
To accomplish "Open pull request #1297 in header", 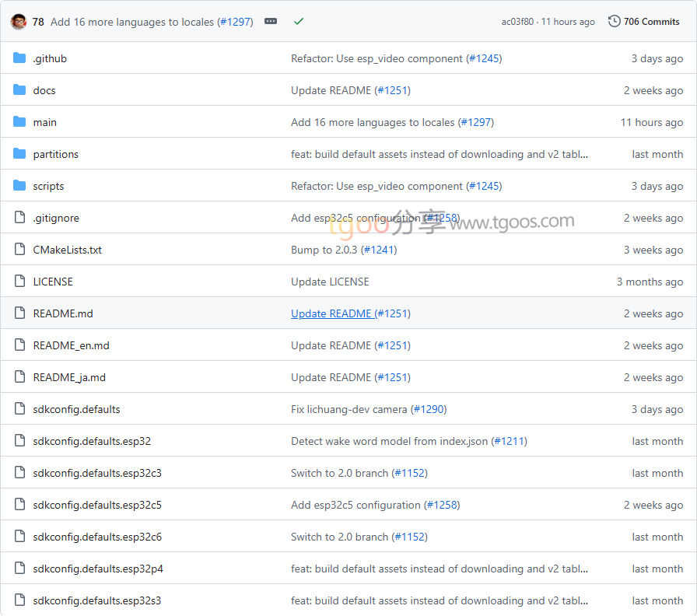I will pyautogui.click(x=235, y=22).
